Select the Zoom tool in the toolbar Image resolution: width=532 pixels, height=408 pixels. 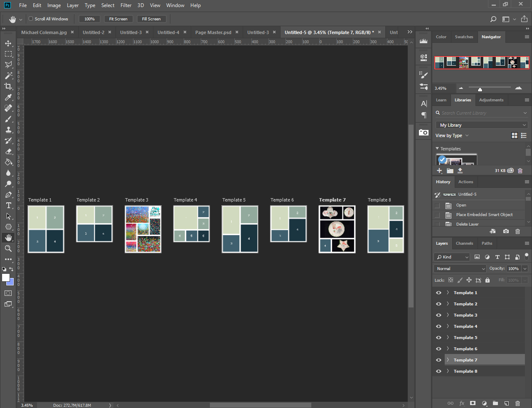(x=8, y=248)
